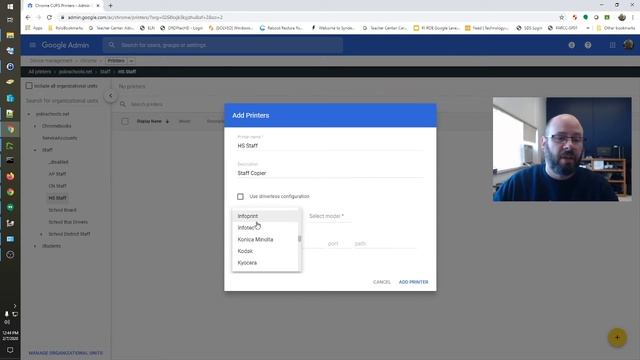The image size is (640, 360).
Task: Open the Windows notification center icon
Action: pyautogui.click(x=10, y=350)
